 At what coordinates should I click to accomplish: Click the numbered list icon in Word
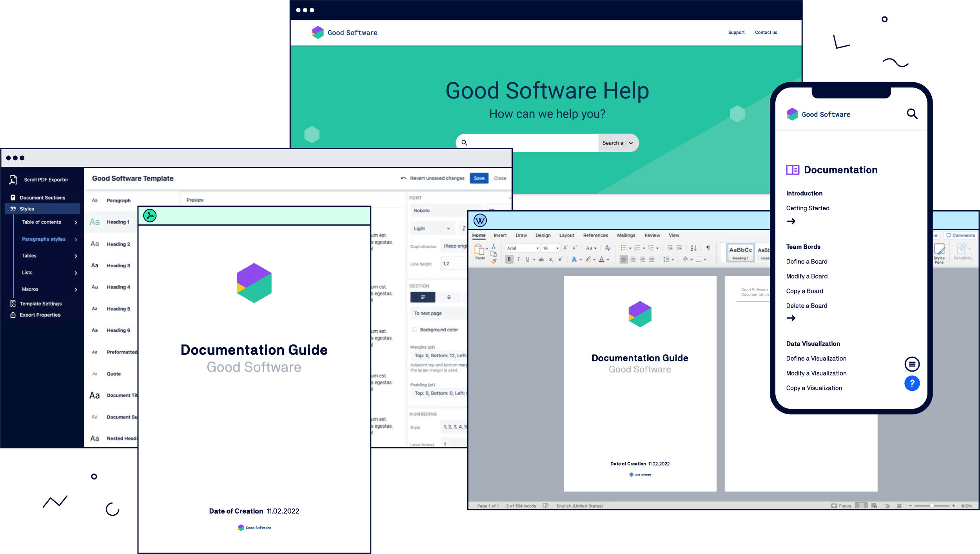[x=637, y=248]
